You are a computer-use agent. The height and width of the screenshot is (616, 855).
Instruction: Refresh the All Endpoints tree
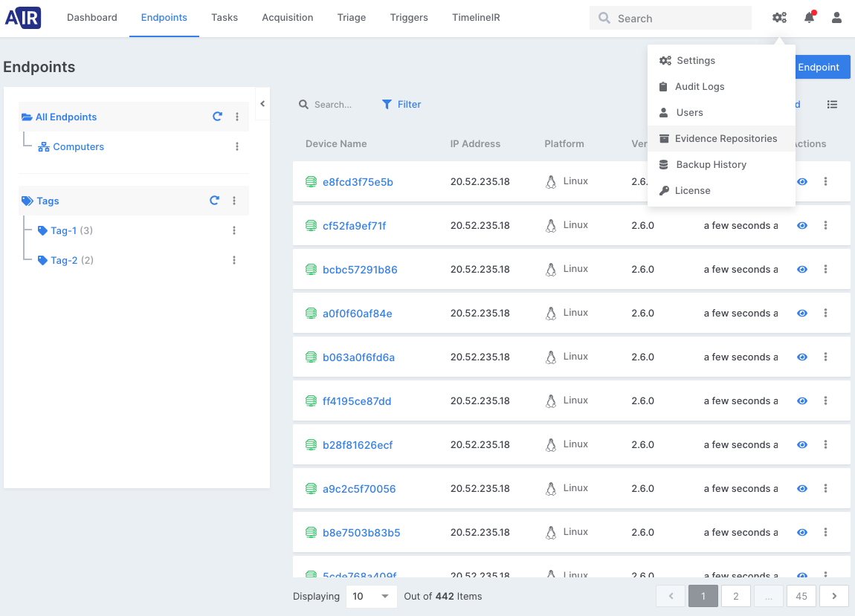pyautogui.click(x=217, y=117)
